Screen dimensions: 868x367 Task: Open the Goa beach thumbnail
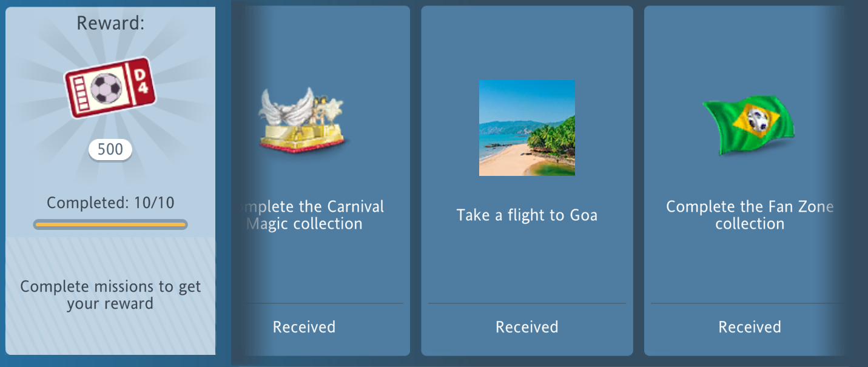527,128
